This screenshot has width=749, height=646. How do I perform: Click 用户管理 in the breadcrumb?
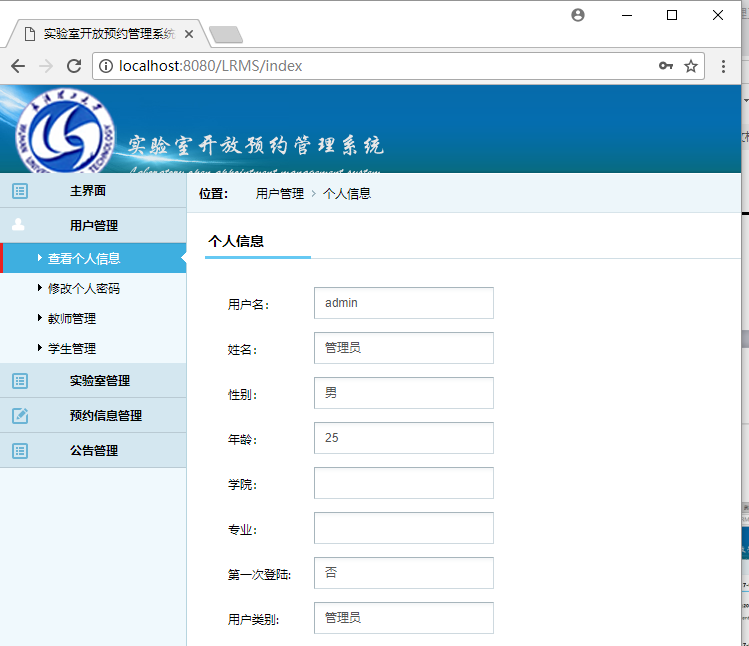(280, 194)
